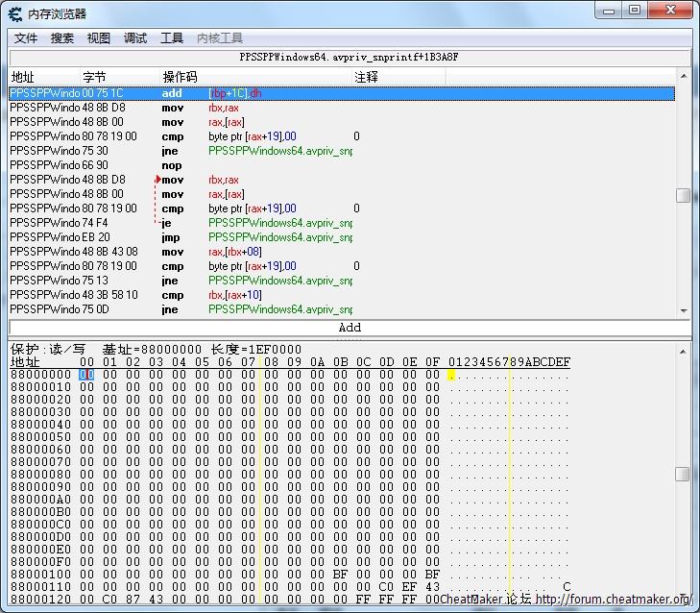Viewport: 700px width, 613px height.
Task: Click the 注释 column header
Action: coord(367,77)
